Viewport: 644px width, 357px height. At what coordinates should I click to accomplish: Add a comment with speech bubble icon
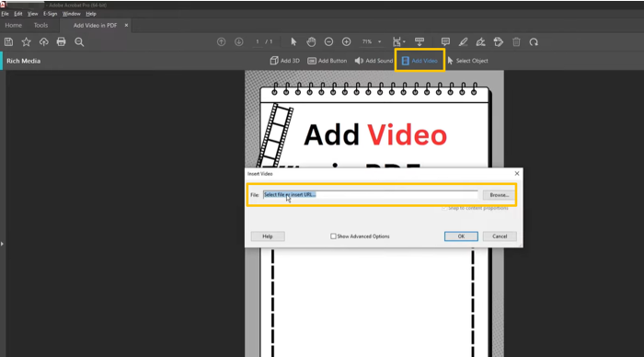tap(445, 42)
